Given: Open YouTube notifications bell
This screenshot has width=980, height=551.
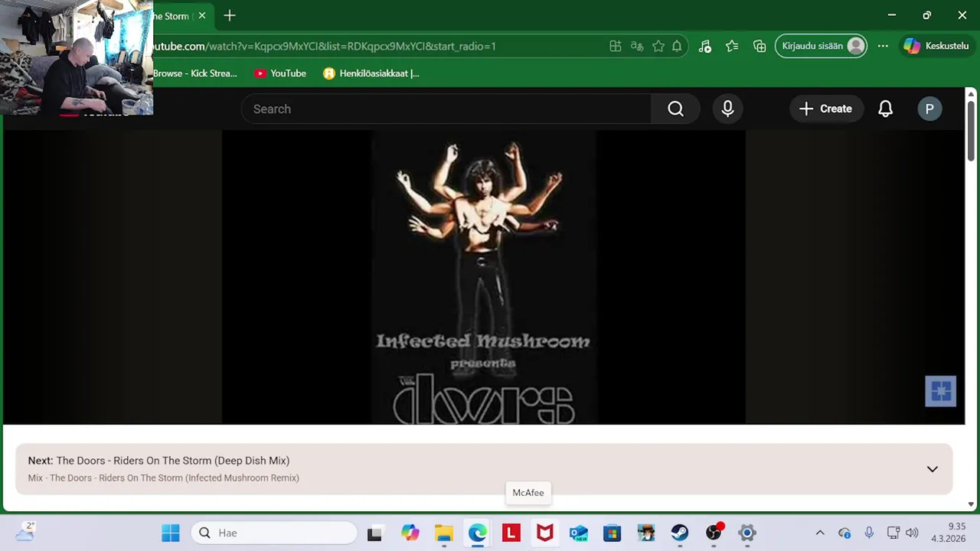Looking at the screenshot, I should tap(885, 109).
